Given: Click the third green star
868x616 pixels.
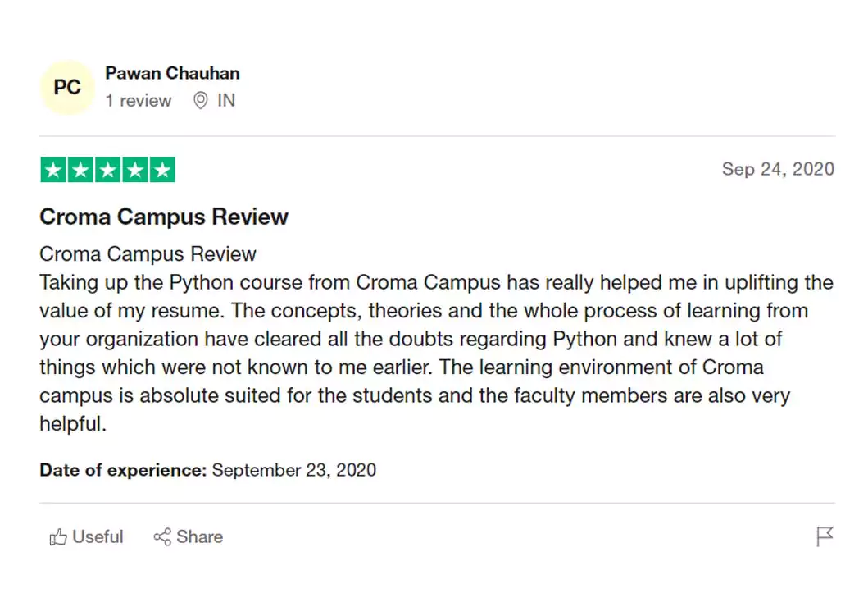Looking at the screenshot, I should [x=107, y=170].
